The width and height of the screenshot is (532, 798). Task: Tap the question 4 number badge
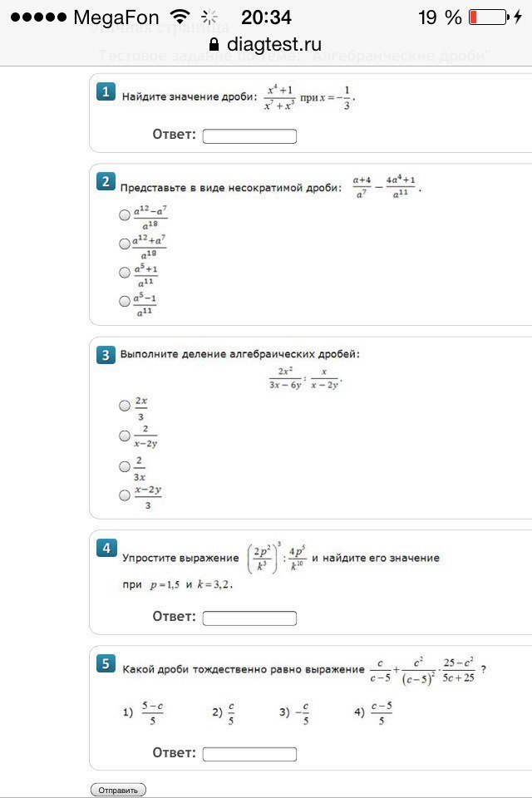pyautogui.click(x=106, y=548)
